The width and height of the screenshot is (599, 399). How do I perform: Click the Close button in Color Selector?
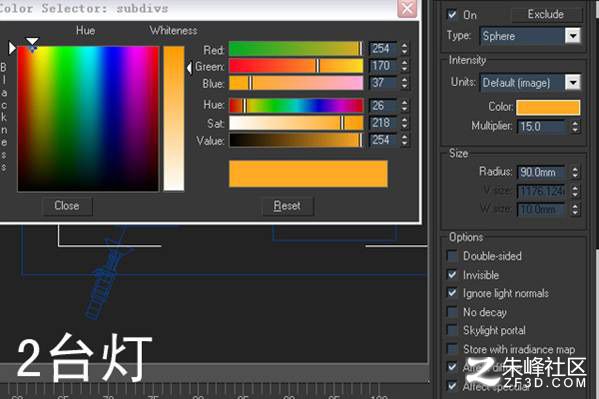(67, 206)
